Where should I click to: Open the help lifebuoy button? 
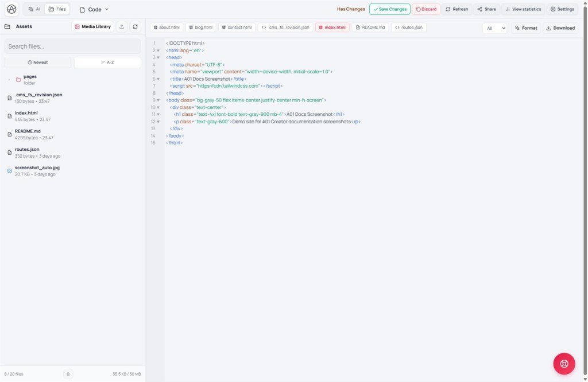click(x=564, y=364)
